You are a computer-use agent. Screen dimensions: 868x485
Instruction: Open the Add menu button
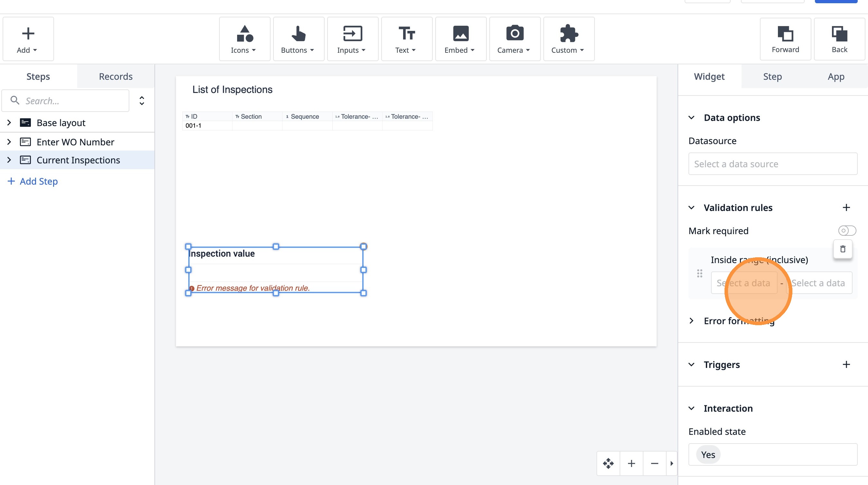click(28, 39)
